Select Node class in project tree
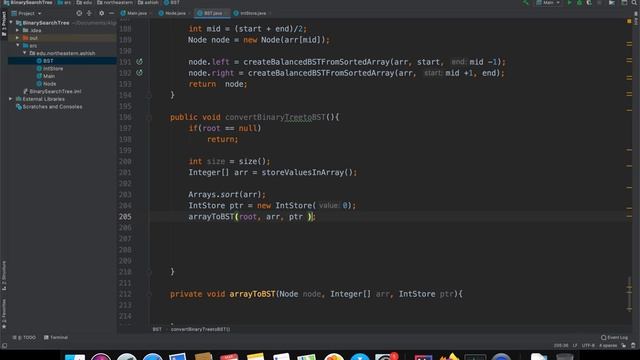The height and width of the screenshot is (360, 640). tap(46, 84)
